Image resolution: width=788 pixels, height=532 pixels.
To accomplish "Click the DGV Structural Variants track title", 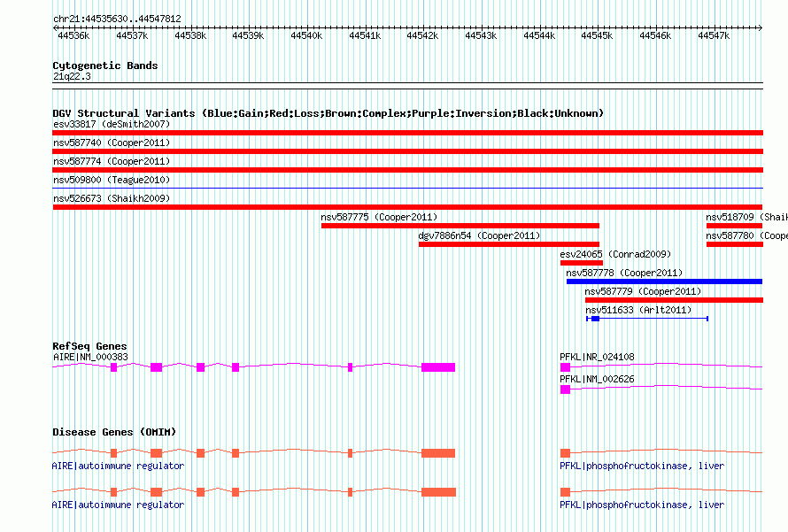I will pyautogui.click(x=328, y=113).
